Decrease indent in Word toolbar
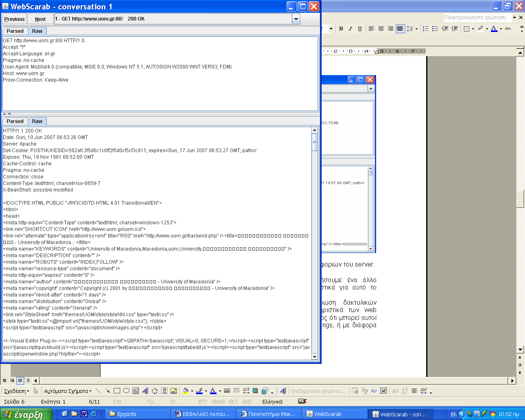Screen dimensions: 525x420 tap(445, 29)
